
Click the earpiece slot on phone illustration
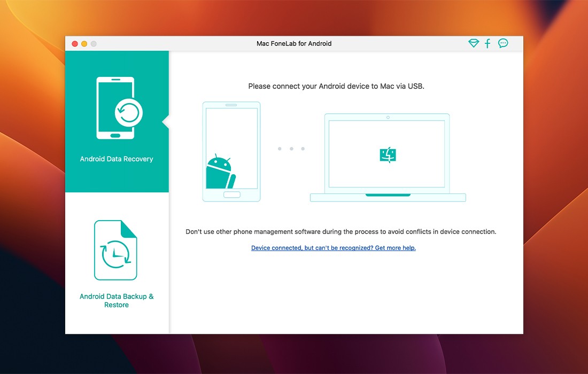[231, 105]
